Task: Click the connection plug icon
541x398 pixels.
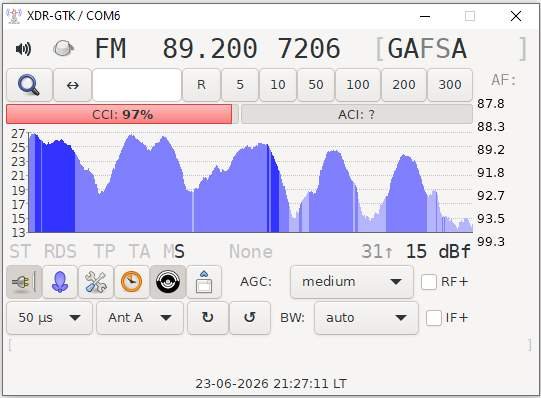Action: tap(24, 282)
